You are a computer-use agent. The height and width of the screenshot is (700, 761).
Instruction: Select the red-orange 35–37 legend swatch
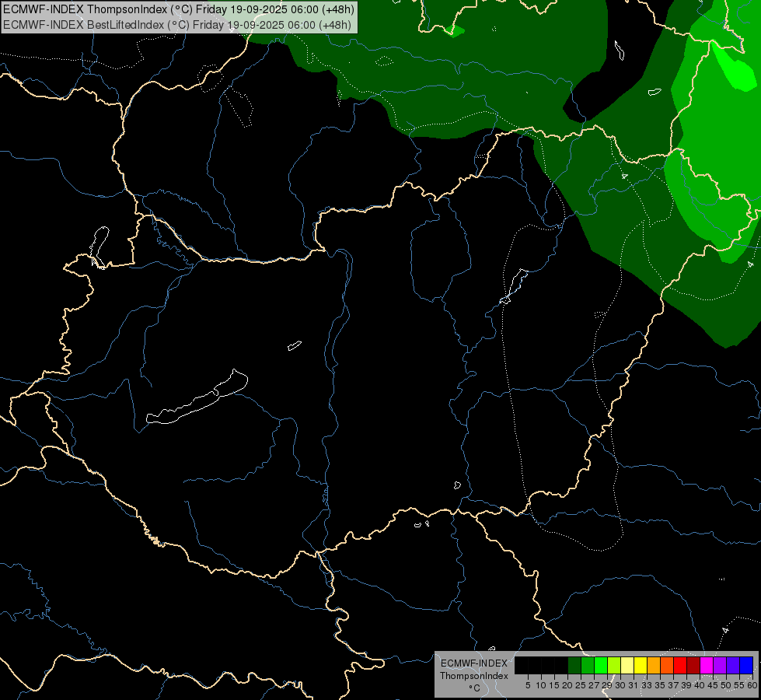tap(667, 665)
